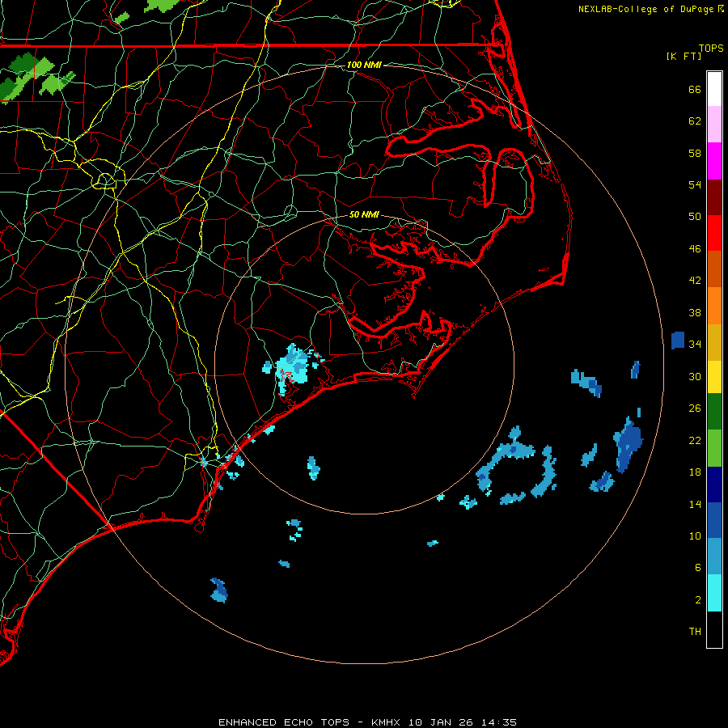Click the gold legend swatch beside 34

click(x=714, y=342)
